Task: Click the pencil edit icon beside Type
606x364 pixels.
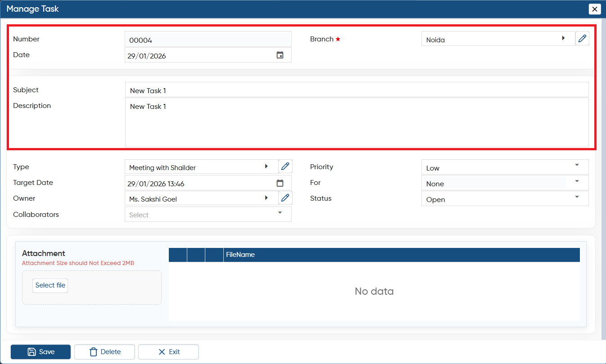Action: pyautogui.click(x=285, y=166)
